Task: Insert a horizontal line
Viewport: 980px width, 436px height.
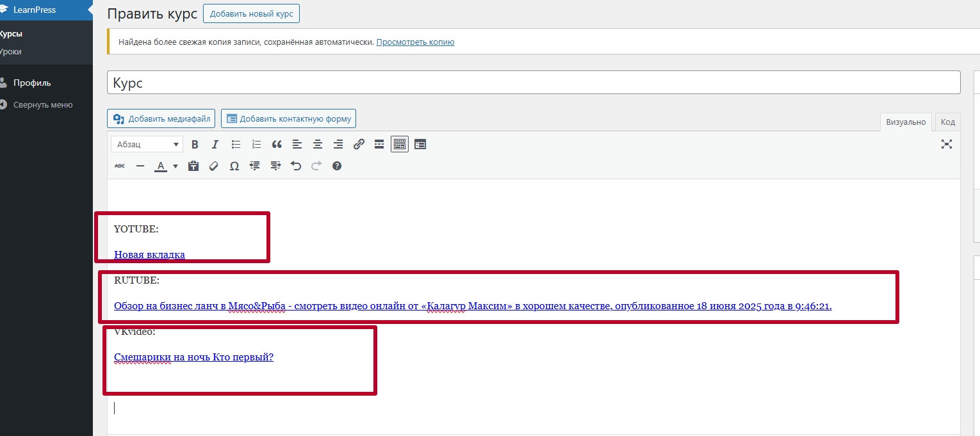Action: [x=140, y=166]
